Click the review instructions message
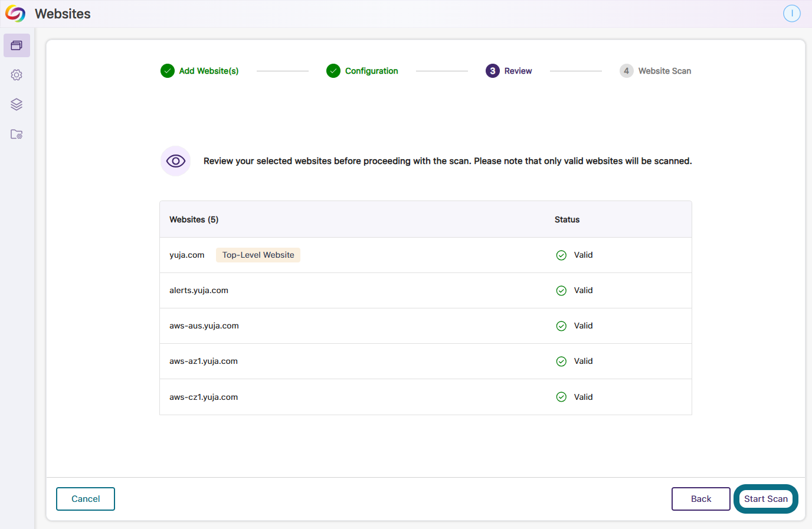 click(x=448, y=161)
